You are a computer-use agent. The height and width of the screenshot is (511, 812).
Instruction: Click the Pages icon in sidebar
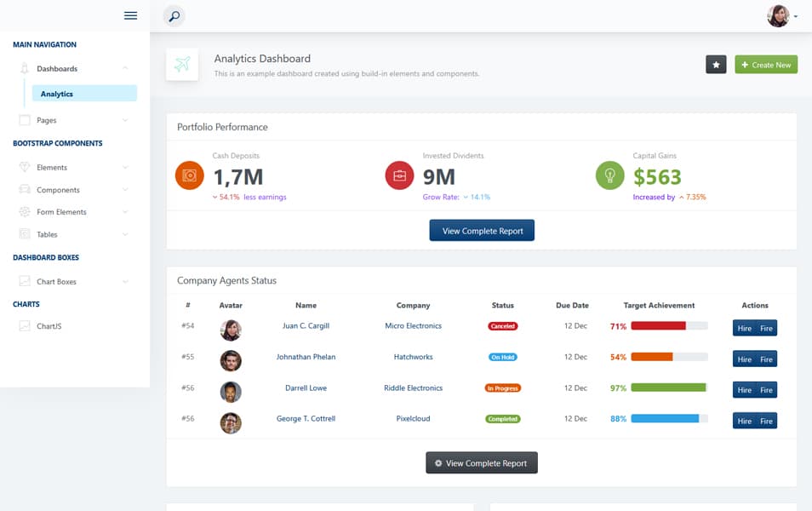tap(26, 120)
